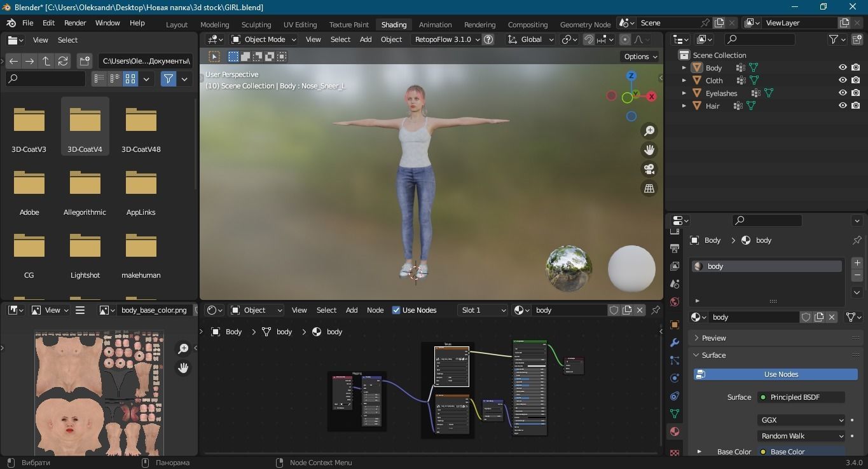The width and height of the screenshot is (868, 469).
Task: Select the 3D-CoatV4 folder
Action: [85, 126]
